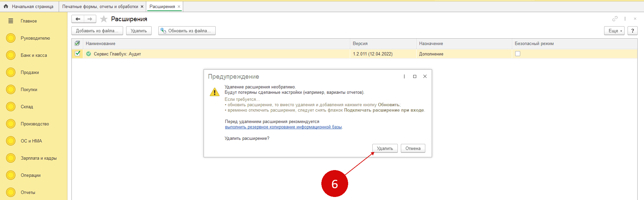Click Обновить из файла button
Viewport: 644px width, 200px height.
point(187,31)
